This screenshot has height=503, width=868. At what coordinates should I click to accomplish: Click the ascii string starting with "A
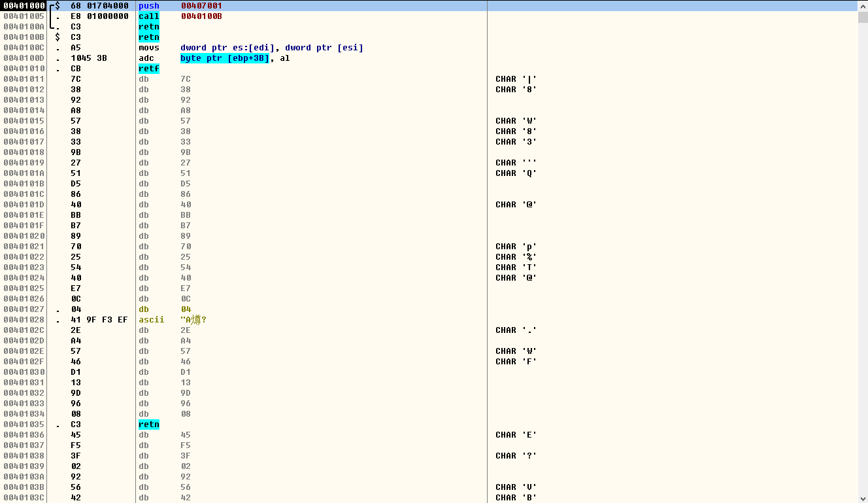(193, 320)
